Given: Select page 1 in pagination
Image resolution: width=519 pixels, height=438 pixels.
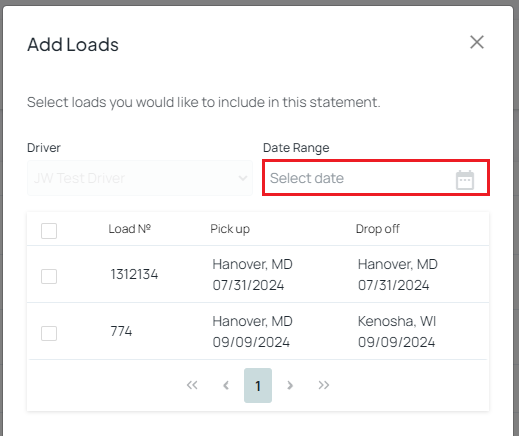Looking at the screenshot, I should 258,385.
